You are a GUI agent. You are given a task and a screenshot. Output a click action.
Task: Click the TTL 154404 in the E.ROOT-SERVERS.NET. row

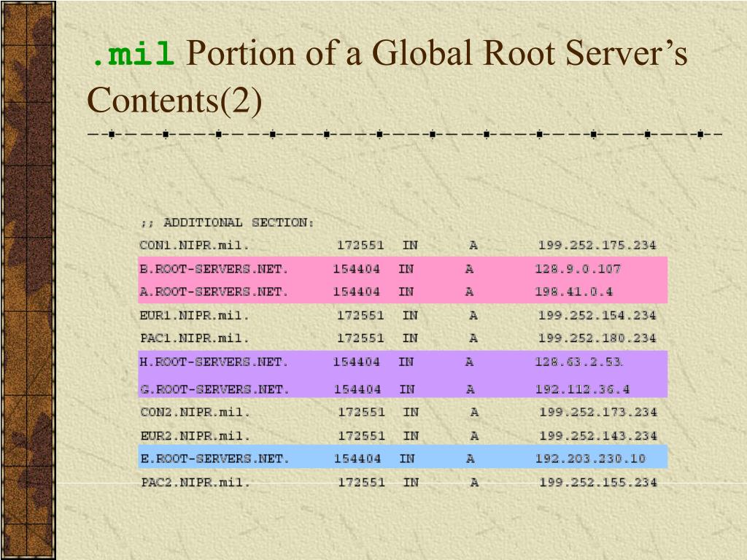coord(357,459)
